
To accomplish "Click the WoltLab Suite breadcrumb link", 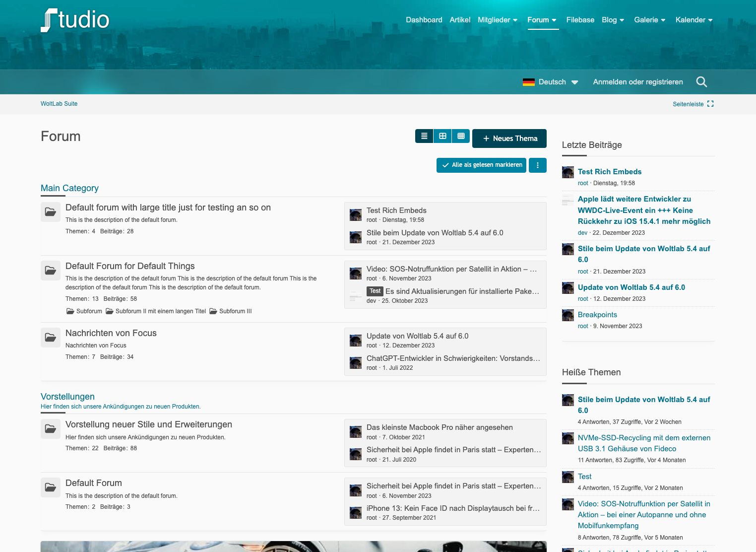I will pyautogui.click(x=59, y=104).
